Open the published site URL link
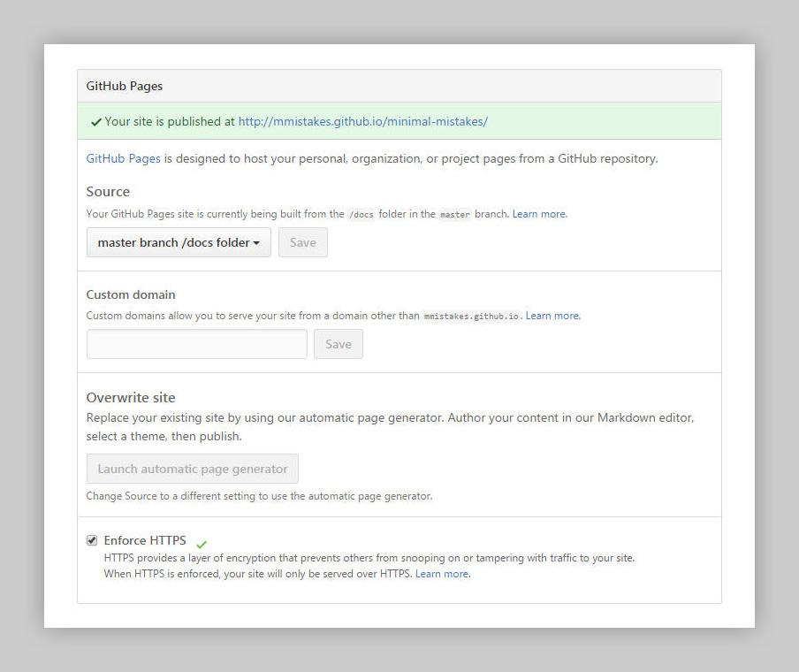 click(x=363, y=121)
